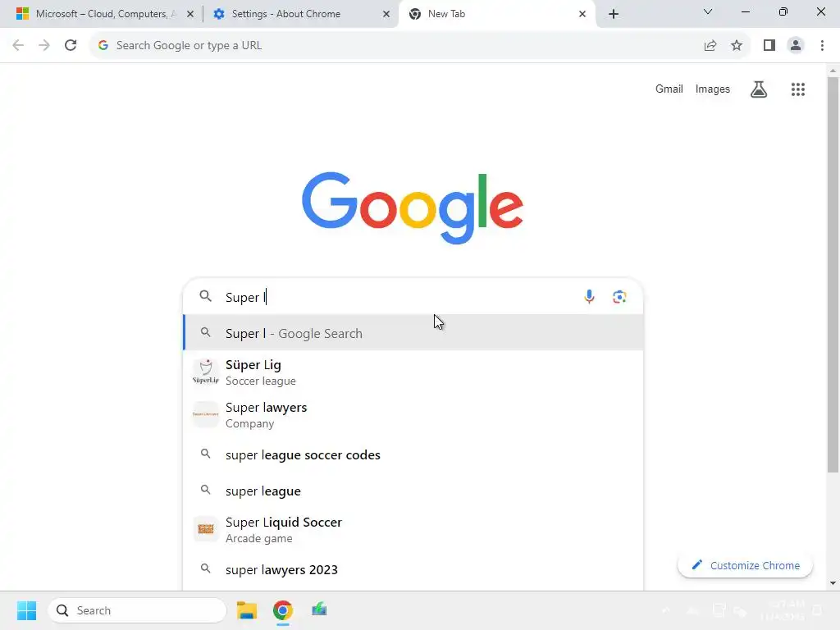
Task: Open Search Labs flask icon
Action: (x=759, y=89)
